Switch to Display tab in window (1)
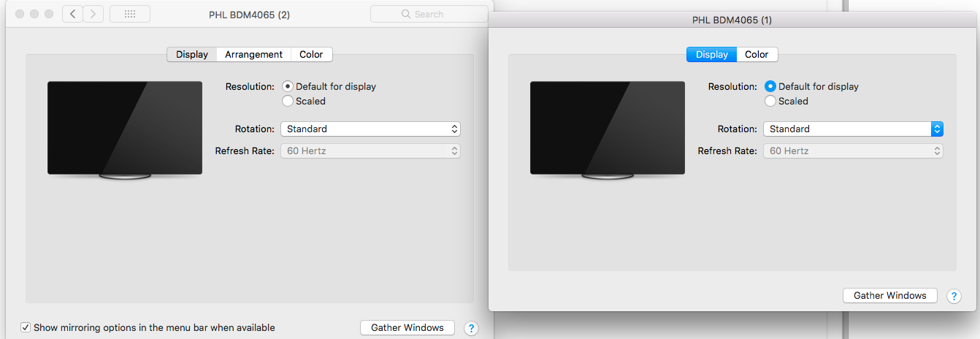 pos(712,54)
